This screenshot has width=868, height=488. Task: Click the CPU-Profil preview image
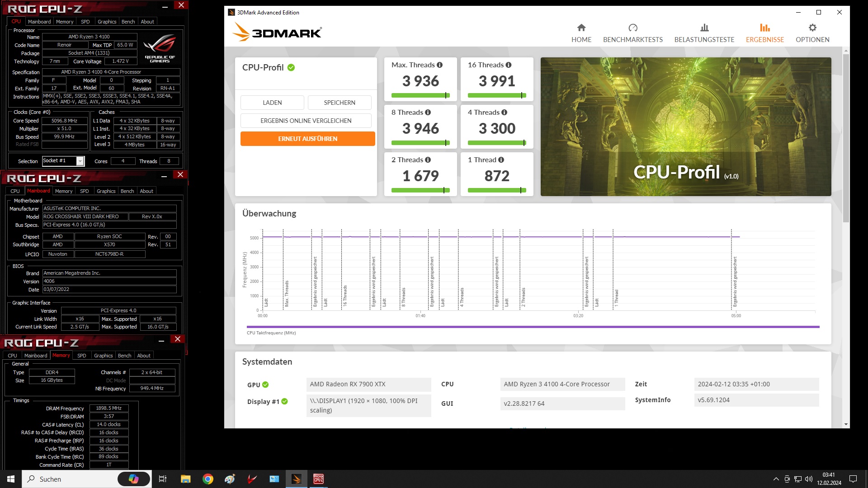pyautogui.click(x=686, y=127)
